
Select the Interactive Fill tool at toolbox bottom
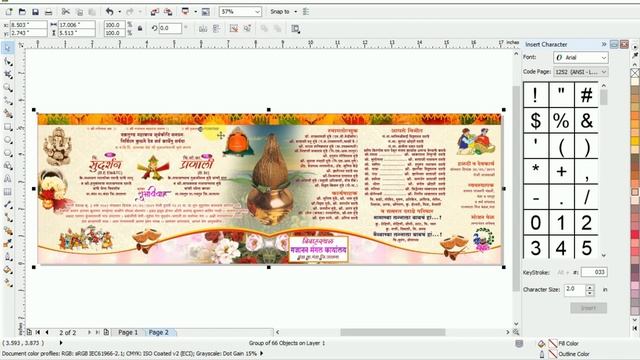8,282
